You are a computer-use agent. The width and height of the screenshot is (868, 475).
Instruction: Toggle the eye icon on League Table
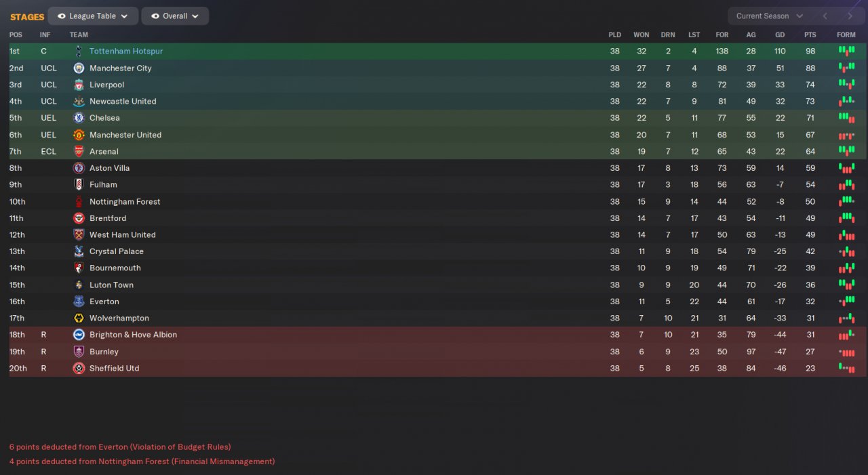pos(62,16)
